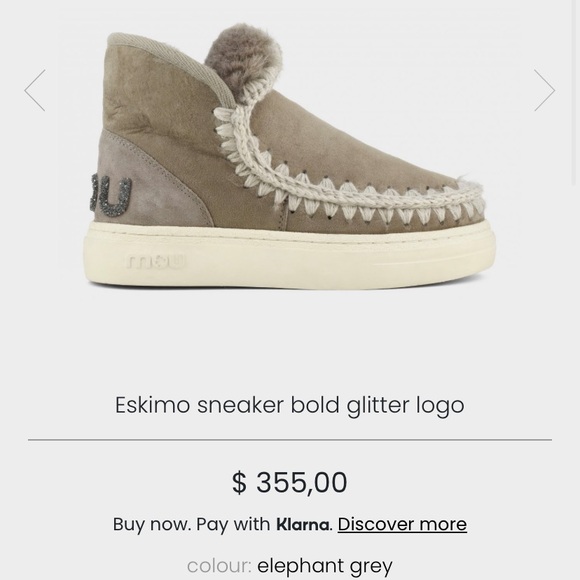
Task: Click the horizontal divider under the title
Action: pyautogui.click(x=290, y=440)
